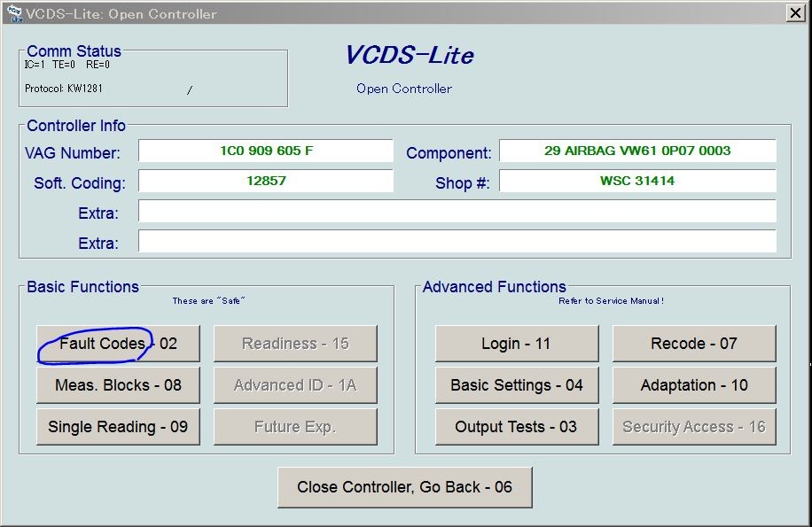
Task: Select the Component field 29 AIRBAG VW61
Action: [637, 151]
